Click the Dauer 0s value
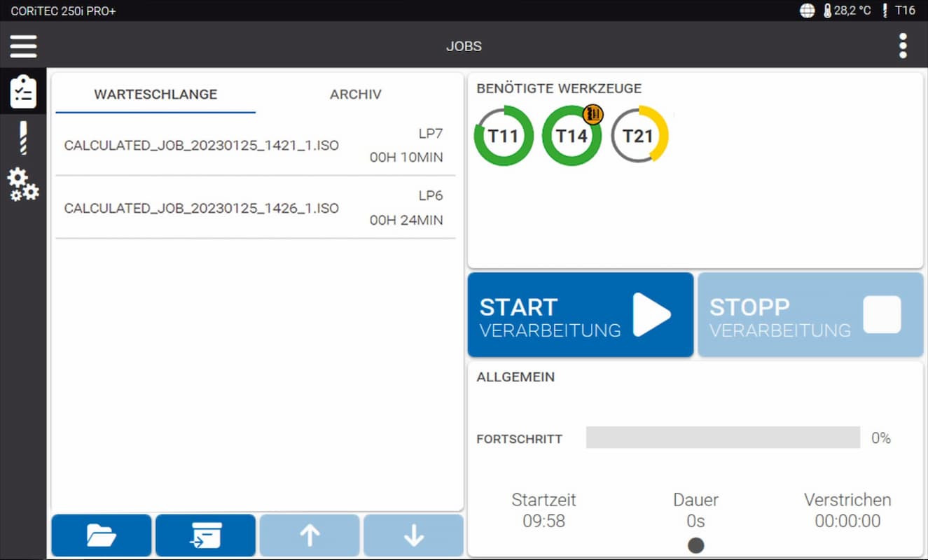928x560 pixels. pos(695,521)
